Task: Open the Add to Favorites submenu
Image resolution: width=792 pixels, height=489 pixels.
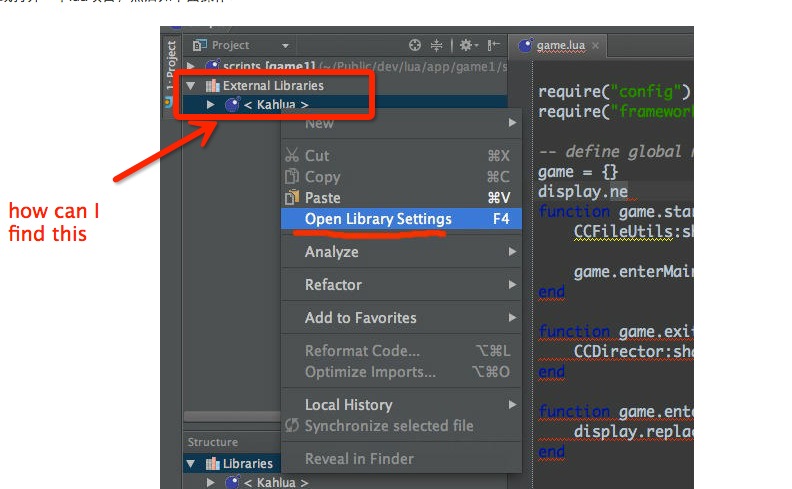Action: (401, 318)
